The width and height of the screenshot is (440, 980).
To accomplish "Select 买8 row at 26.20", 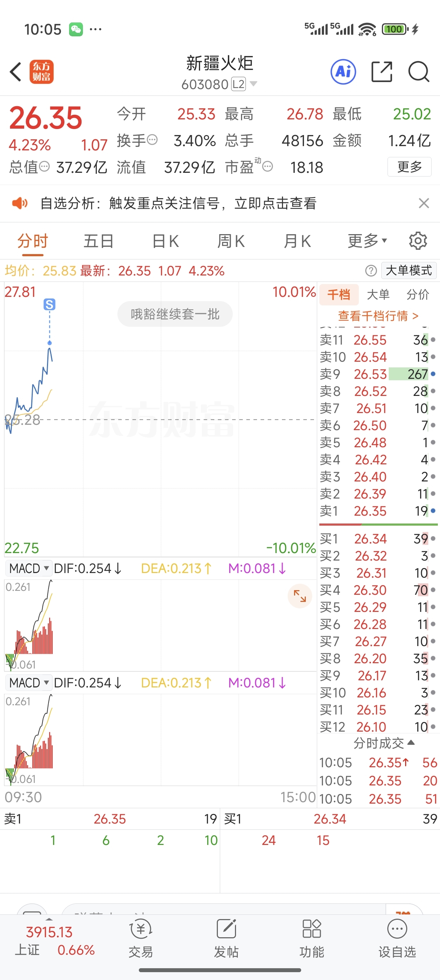I will point(378,659).
